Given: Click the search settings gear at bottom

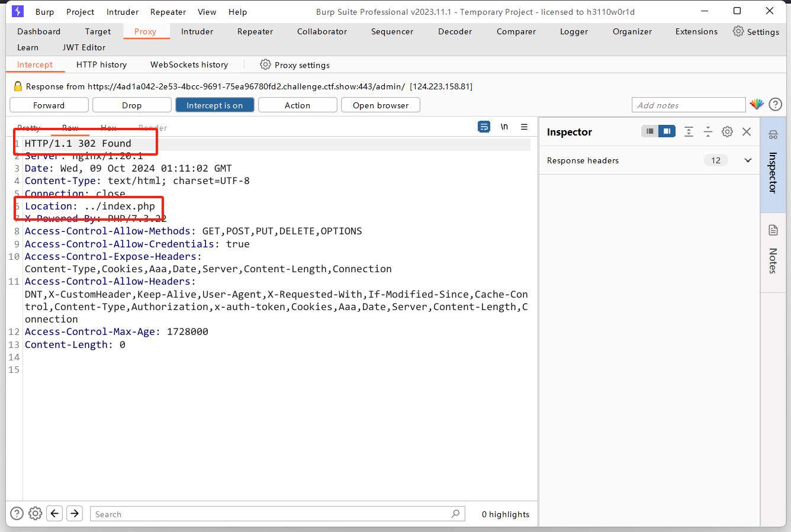Looking at the screenshot, I should (x=36, y=514).
